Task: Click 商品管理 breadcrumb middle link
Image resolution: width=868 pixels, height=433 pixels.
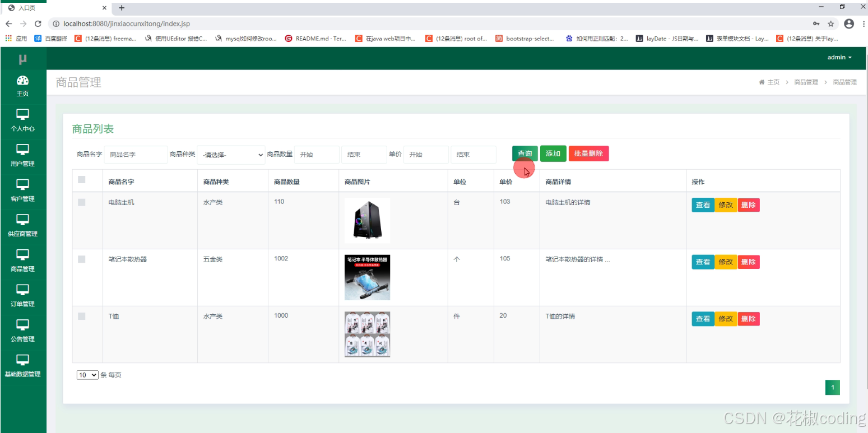Action: 806,82
